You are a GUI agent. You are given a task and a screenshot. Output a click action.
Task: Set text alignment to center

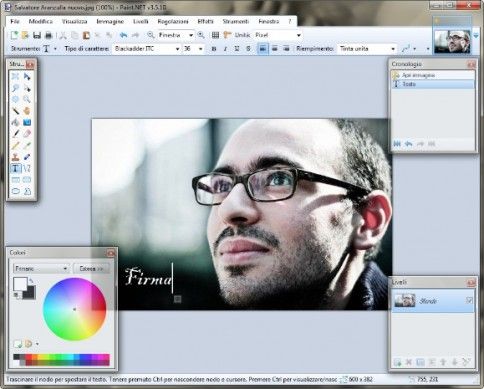[x=275, y=49]
